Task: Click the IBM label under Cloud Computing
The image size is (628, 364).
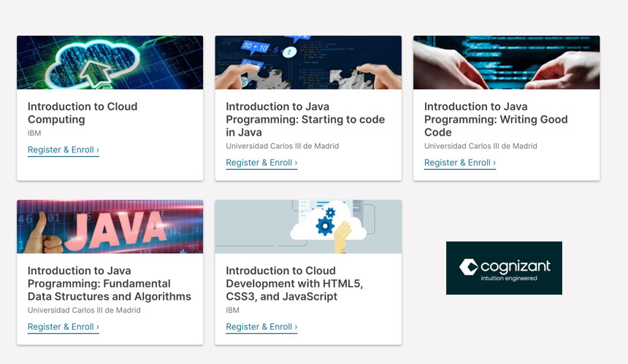Action: [x=34, y=133]
